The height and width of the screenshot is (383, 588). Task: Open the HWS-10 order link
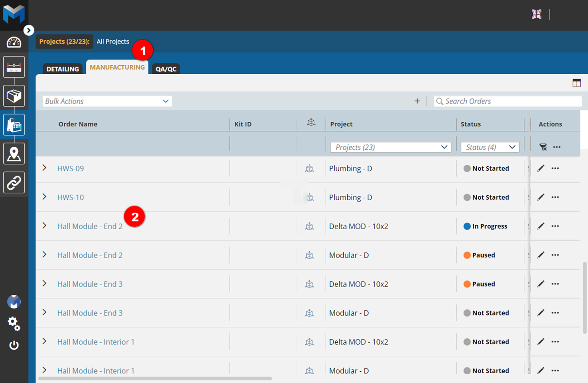(x=70, y=197)
